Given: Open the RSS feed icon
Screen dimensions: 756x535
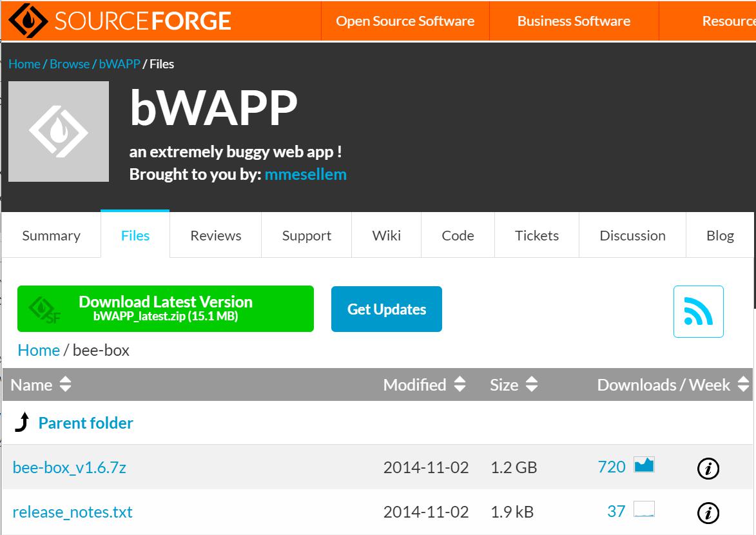Looking at the screenshot, I should [698, 311].
